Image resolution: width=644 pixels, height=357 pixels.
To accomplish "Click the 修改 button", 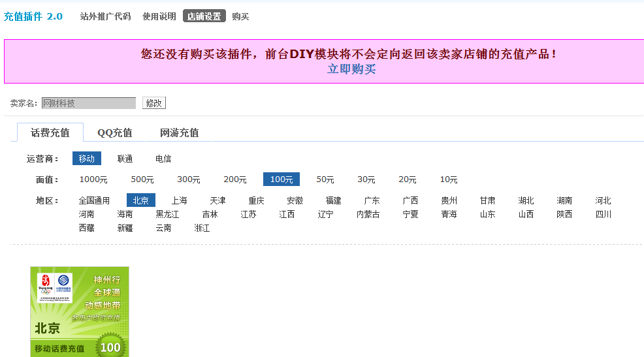I will coord(154,103).
